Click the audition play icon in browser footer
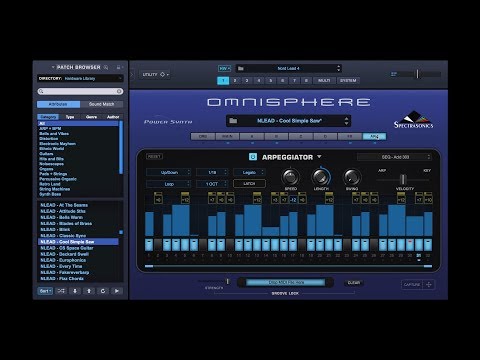This screenshot has width=480, height=360. (x=117, y=291)
